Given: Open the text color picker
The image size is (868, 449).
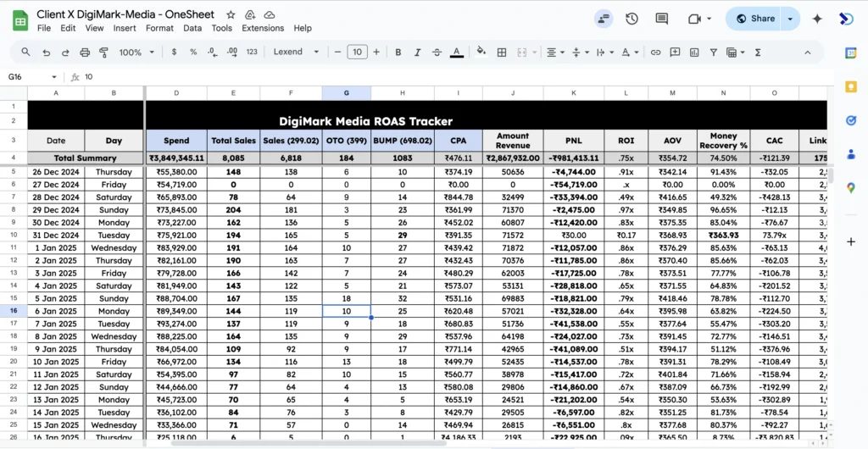Looking at the screenshot, I should point(457,53).
